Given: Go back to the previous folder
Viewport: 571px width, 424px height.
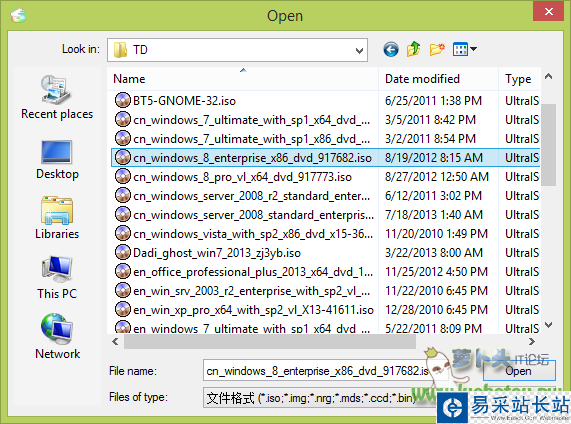Looking at the screenshot, I should pyautogui.click(x=391, y=49).
